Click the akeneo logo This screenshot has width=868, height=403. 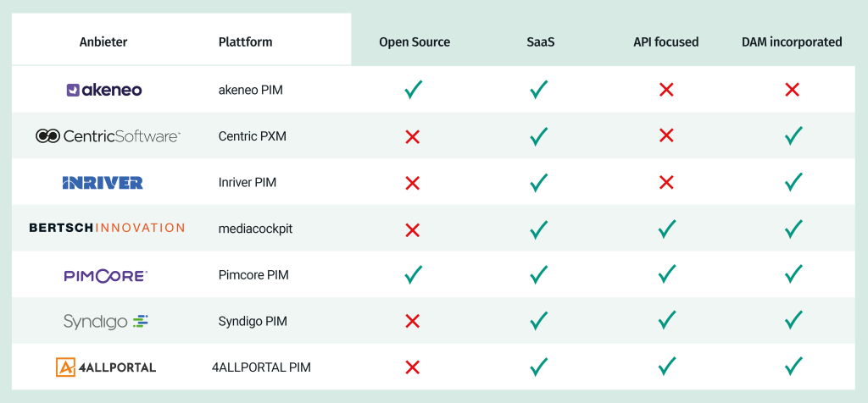(104, 90)
